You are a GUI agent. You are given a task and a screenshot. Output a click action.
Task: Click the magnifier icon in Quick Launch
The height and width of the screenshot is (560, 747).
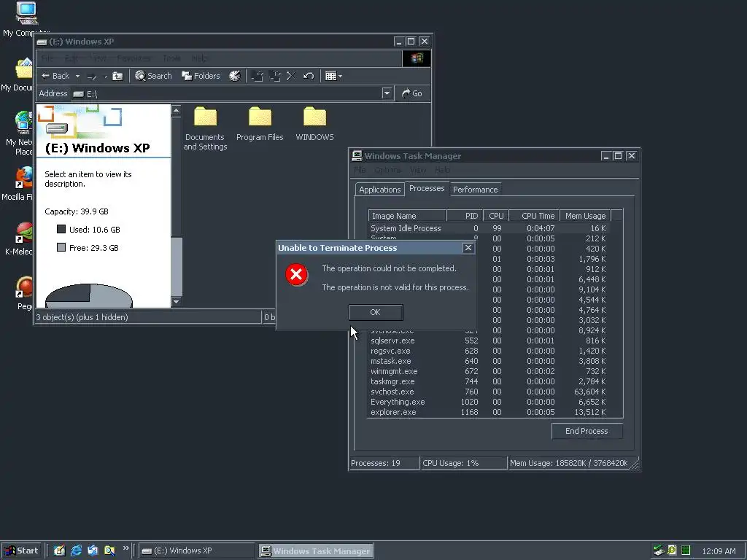pos(109,551)
